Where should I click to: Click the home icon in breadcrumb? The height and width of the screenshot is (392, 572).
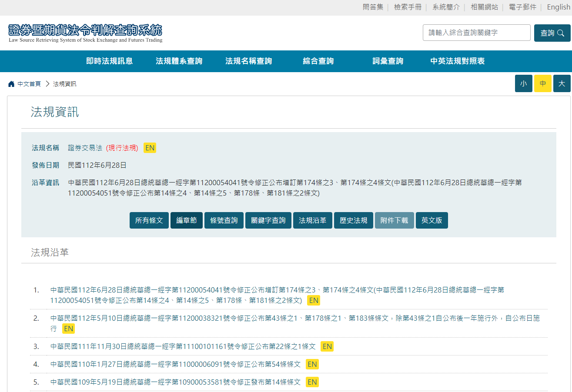[11, 84]
